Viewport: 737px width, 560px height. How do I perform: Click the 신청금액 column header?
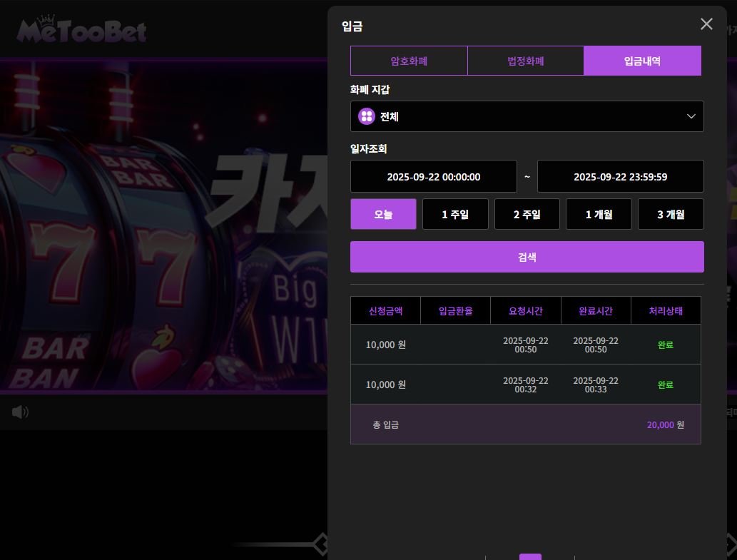tap(385, 311)
